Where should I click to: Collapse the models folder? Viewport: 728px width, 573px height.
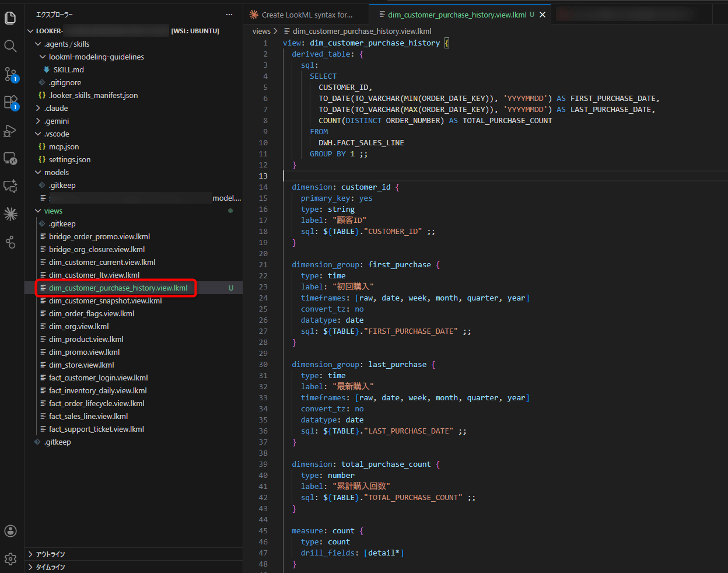(134, 172)
